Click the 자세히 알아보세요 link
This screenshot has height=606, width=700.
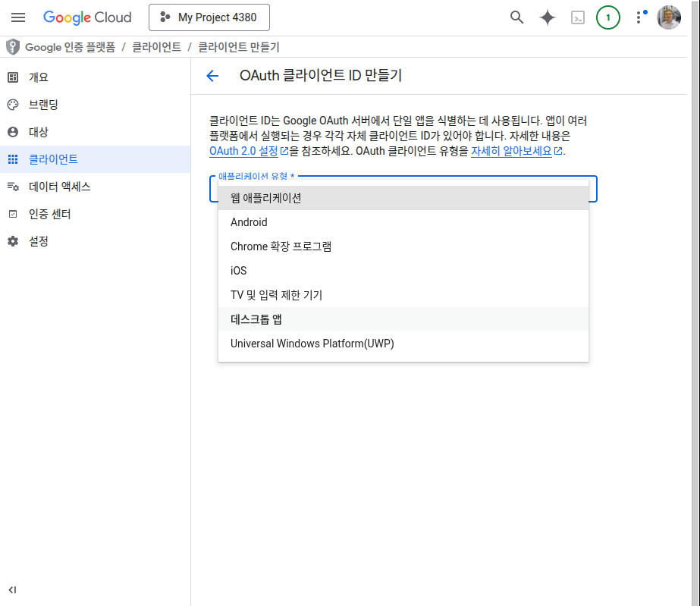click(x=511, y=151)
